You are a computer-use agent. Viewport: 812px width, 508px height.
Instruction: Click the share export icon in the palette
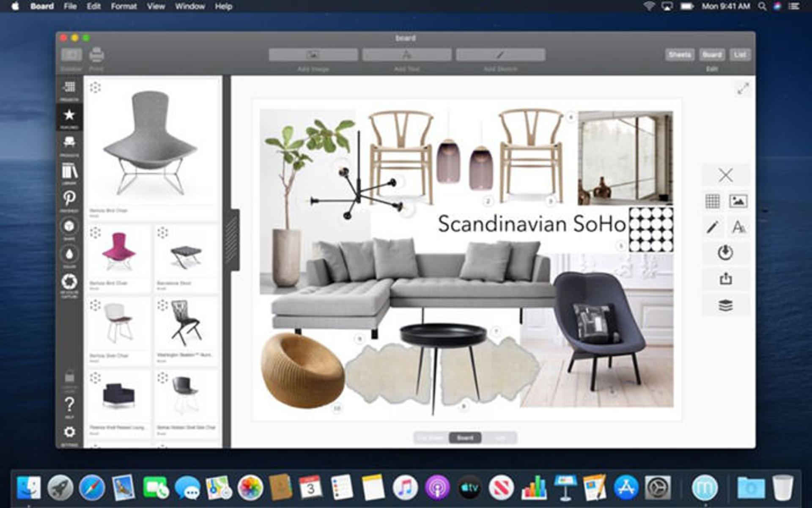tap(726, 278)
